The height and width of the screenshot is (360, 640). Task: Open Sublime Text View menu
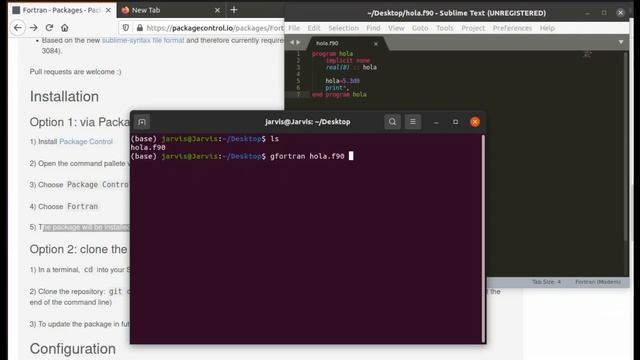point(396,28)
